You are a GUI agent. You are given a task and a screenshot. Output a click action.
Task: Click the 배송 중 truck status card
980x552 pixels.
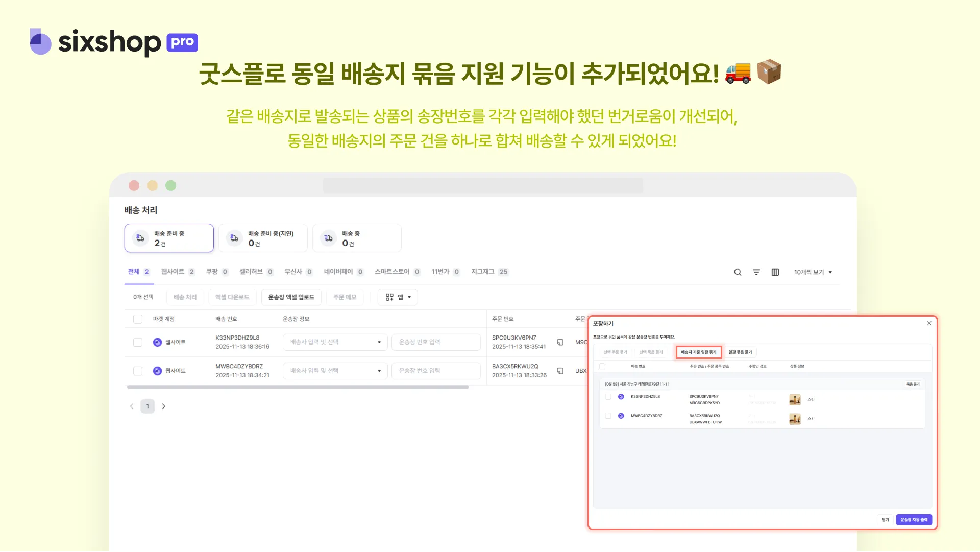[357, 238]
